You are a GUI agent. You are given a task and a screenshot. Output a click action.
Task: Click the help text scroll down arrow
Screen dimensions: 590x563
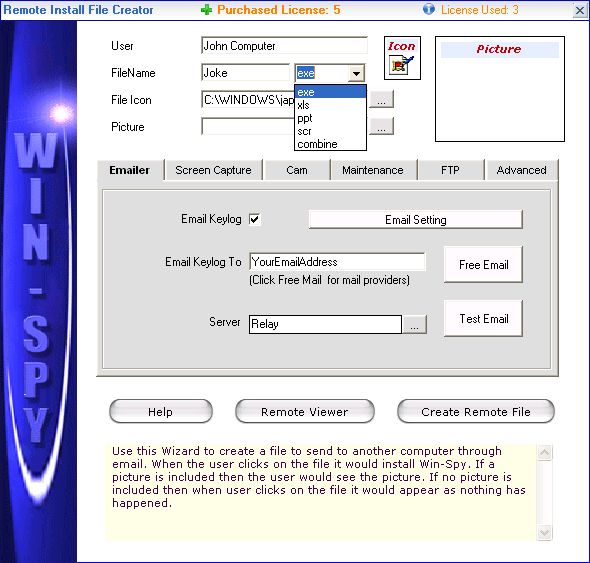[545, 533]
